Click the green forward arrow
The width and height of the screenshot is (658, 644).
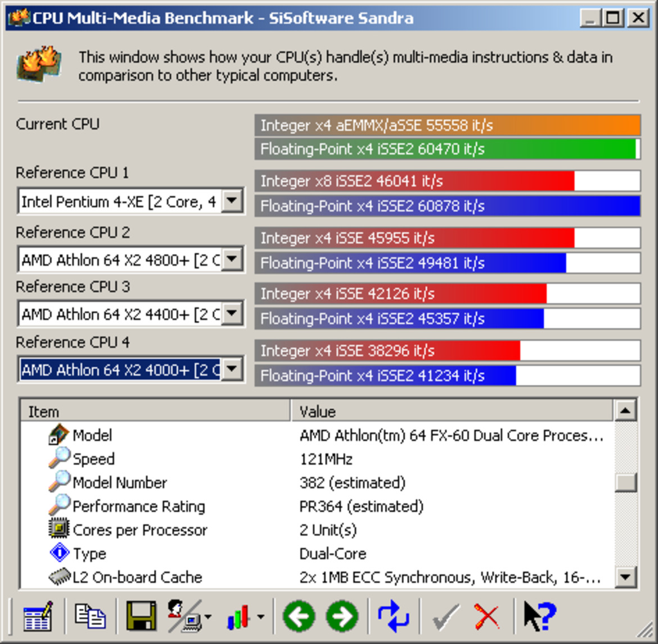[x=342, y=616]
